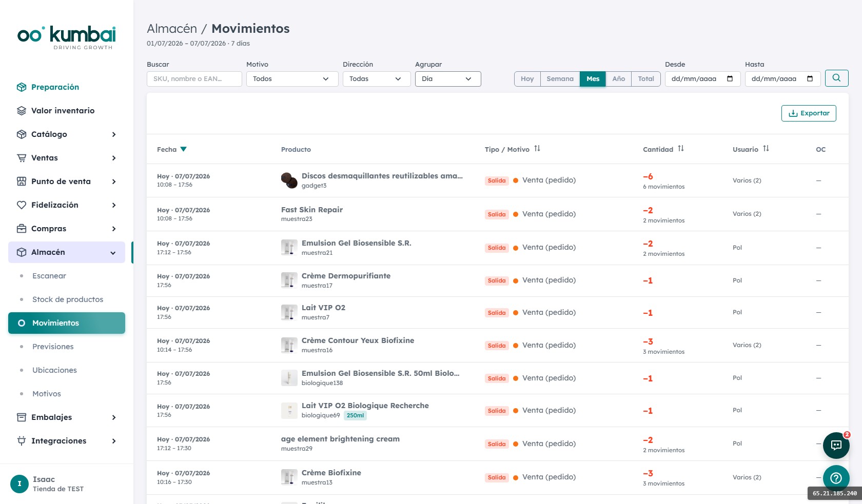Select the Semana period toggle
The image size is (862, 504).
pos(560,79)
